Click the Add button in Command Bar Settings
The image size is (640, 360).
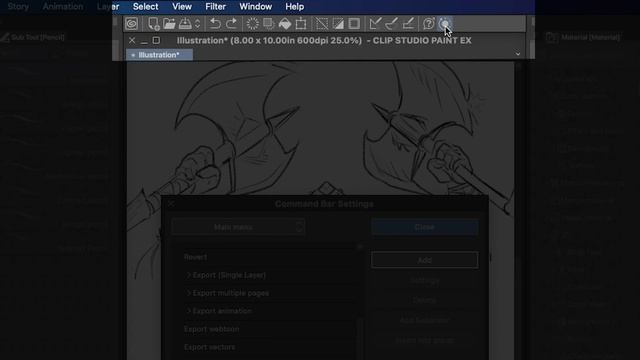click(424, 260)
